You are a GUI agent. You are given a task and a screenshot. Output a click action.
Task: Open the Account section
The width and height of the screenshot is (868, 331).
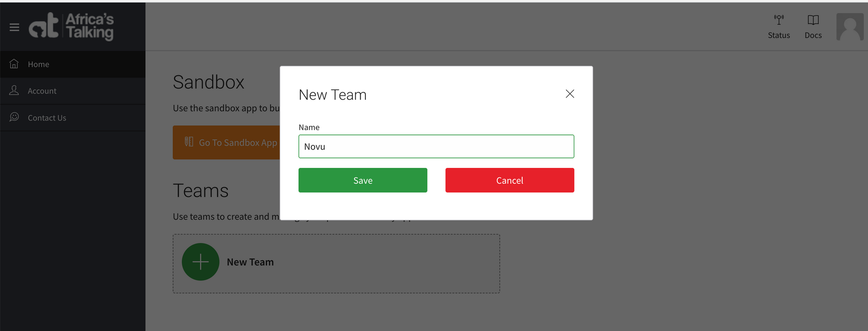click(42, 91)
